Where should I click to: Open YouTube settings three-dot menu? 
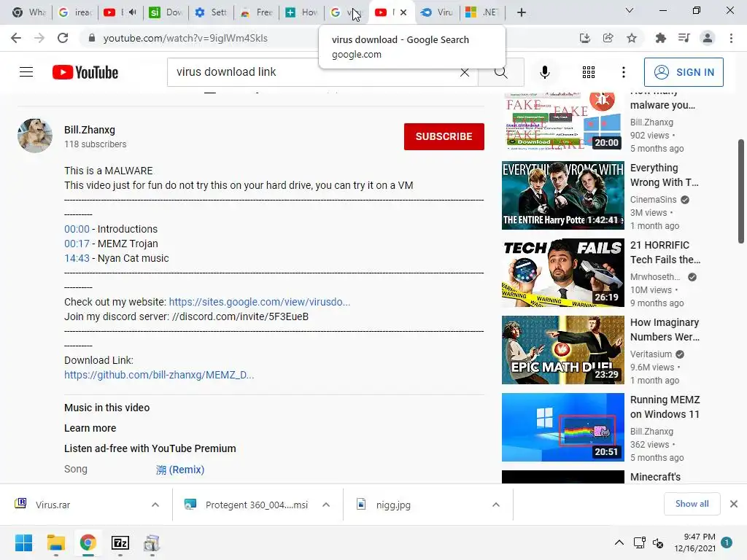pos(624,72)
